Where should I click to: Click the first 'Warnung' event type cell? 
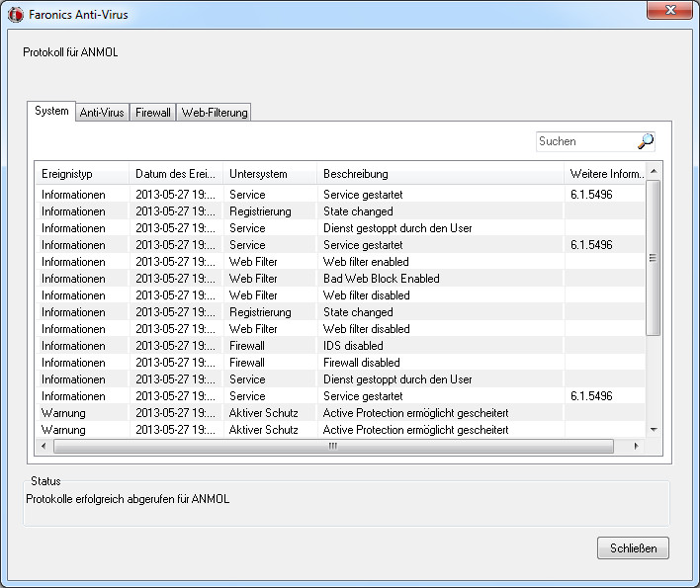[63, 413]
